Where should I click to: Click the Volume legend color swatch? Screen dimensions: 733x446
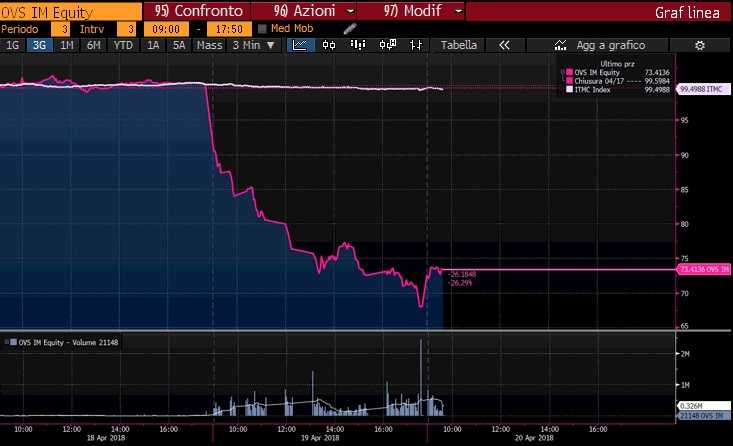tap(14, 342)
